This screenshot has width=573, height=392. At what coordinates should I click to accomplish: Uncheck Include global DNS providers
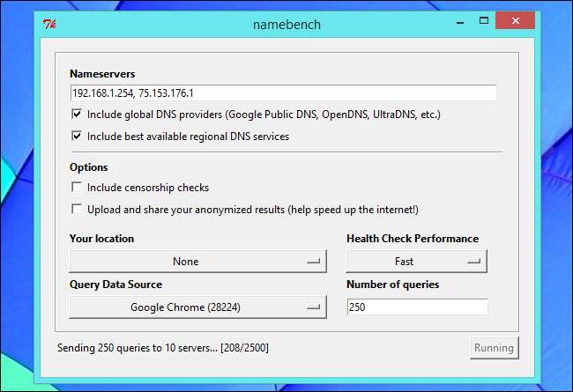(x=77, y=114)
